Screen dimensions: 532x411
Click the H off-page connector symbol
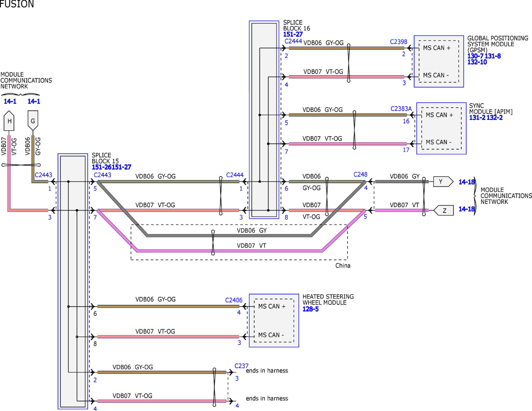tap(9, 121)
